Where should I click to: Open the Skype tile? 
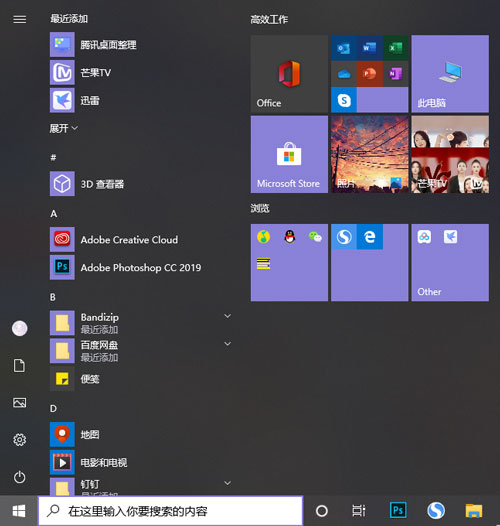coord(344,100)
